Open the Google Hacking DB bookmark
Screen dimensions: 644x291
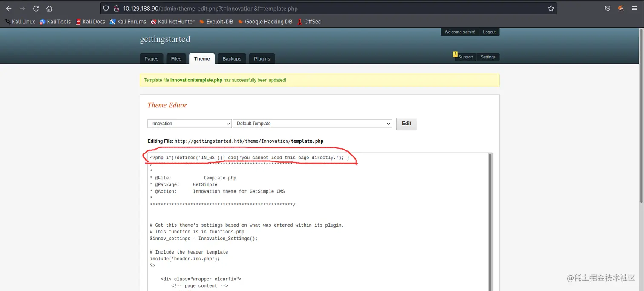[265, 22]
